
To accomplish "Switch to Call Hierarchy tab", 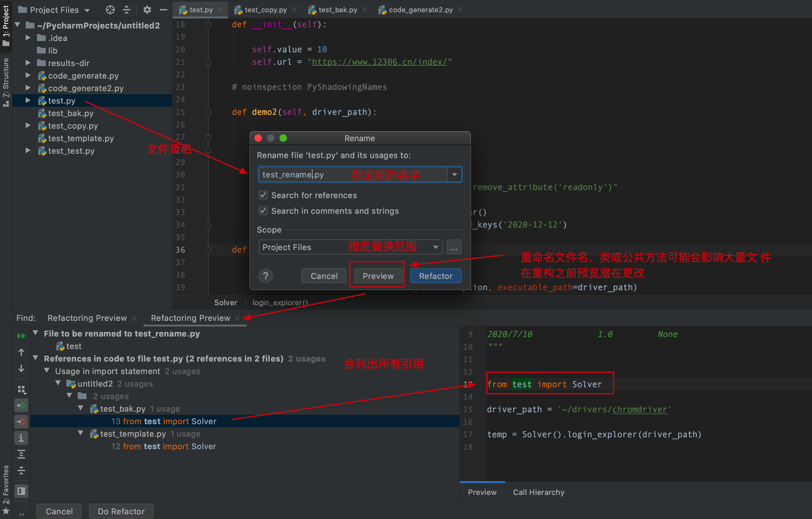I will coord(539,492).
